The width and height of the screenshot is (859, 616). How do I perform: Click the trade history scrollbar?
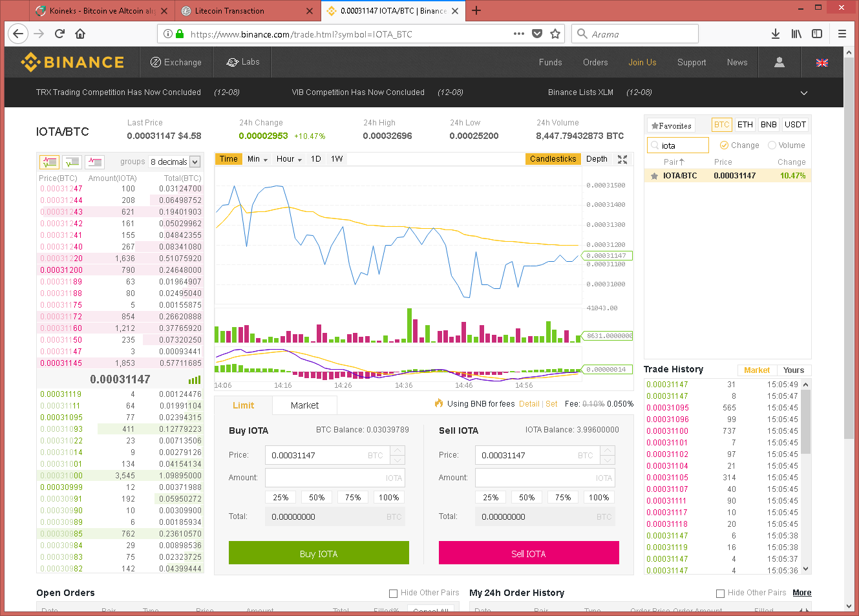point(805,421)
